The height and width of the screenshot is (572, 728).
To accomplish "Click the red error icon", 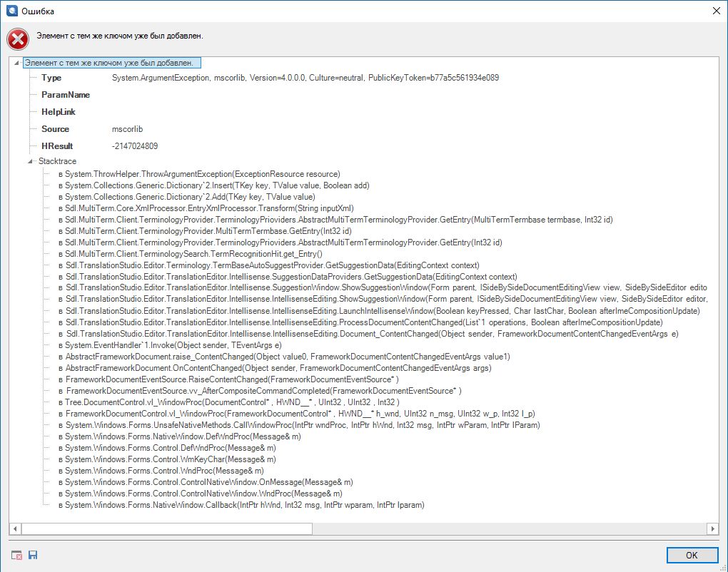I will [18, 39].
